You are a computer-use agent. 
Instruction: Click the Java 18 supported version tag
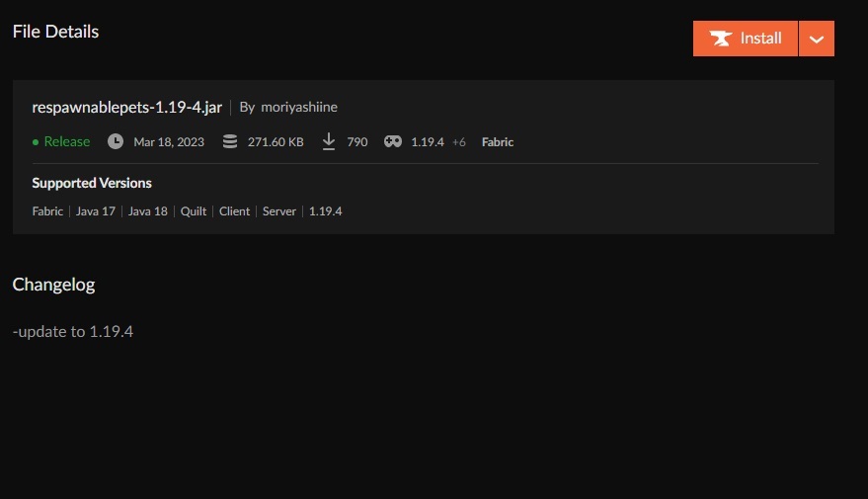148,211
